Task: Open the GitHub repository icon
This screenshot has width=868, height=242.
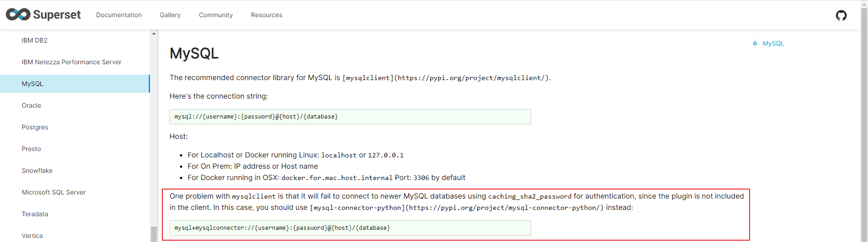Action: (841, 15)
